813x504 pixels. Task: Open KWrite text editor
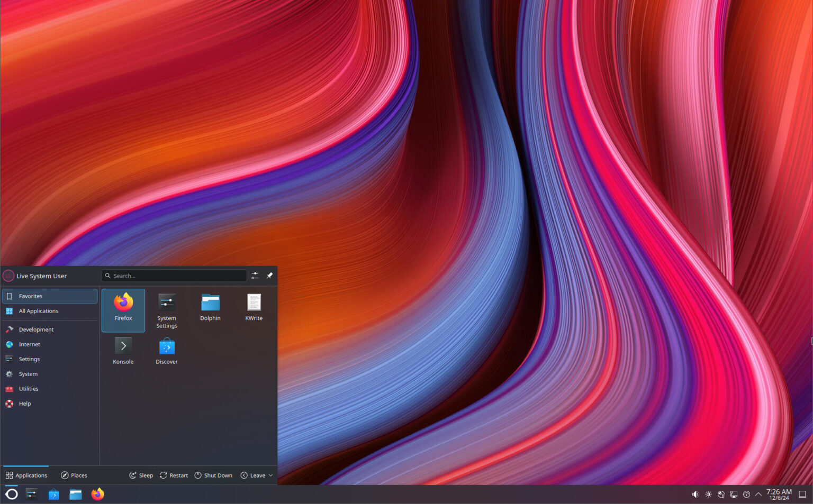pos(254,307)
